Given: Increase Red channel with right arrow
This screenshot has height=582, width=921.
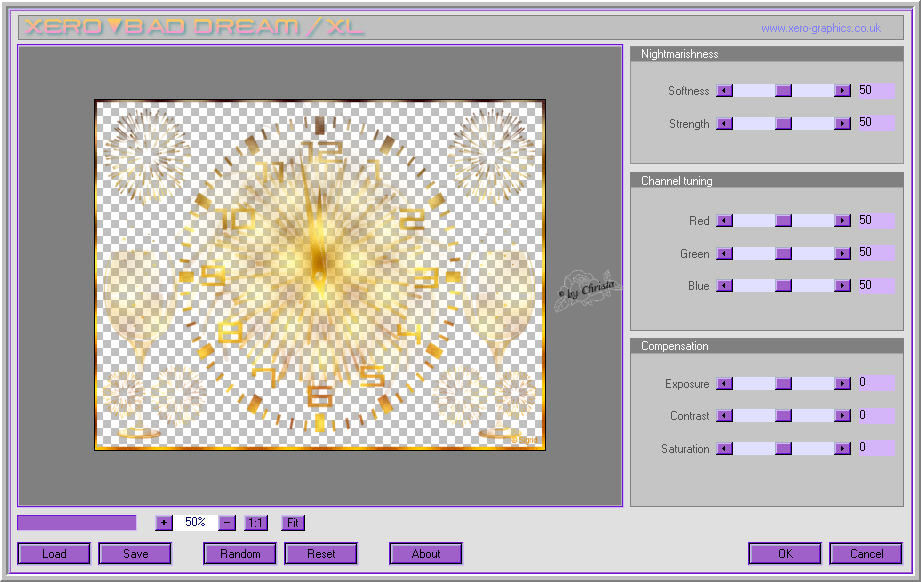Looking at the screenshot, I should (843, 221).
